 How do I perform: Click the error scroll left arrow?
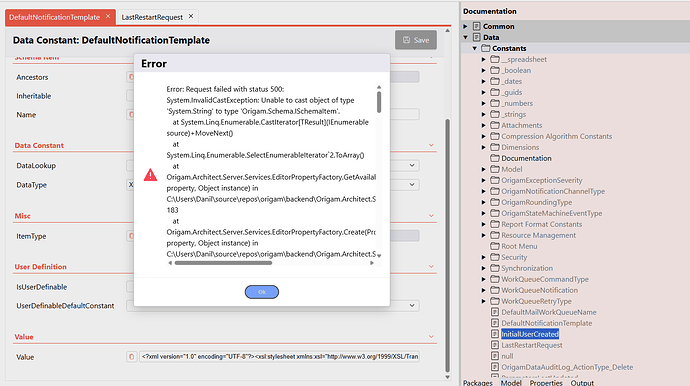(x=170, y=263)
